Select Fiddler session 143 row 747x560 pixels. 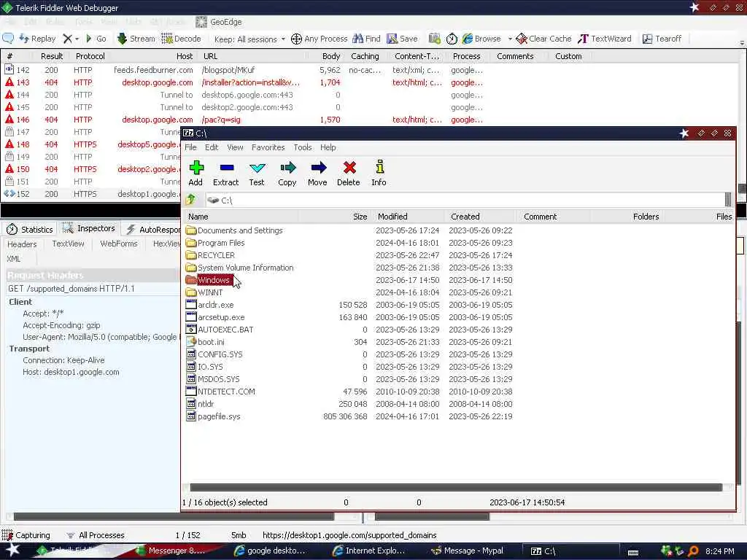pos(243,82)
